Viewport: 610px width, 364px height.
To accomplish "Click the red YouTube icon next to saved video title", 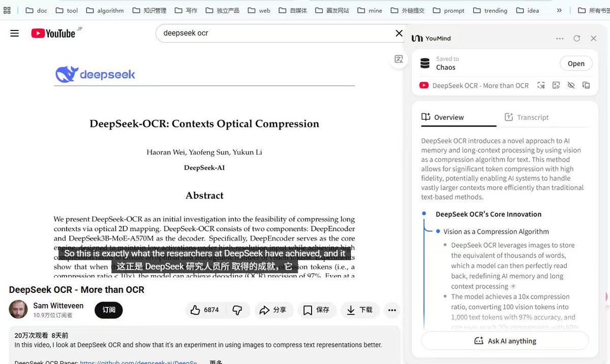I will point(423,85).
